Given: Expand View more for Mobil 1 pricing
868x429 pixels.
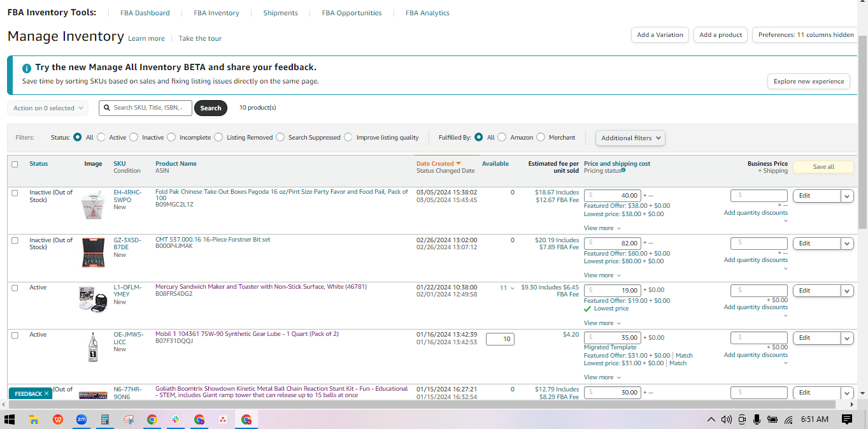Looking at the screenshot, I should [x=602, y=377].
